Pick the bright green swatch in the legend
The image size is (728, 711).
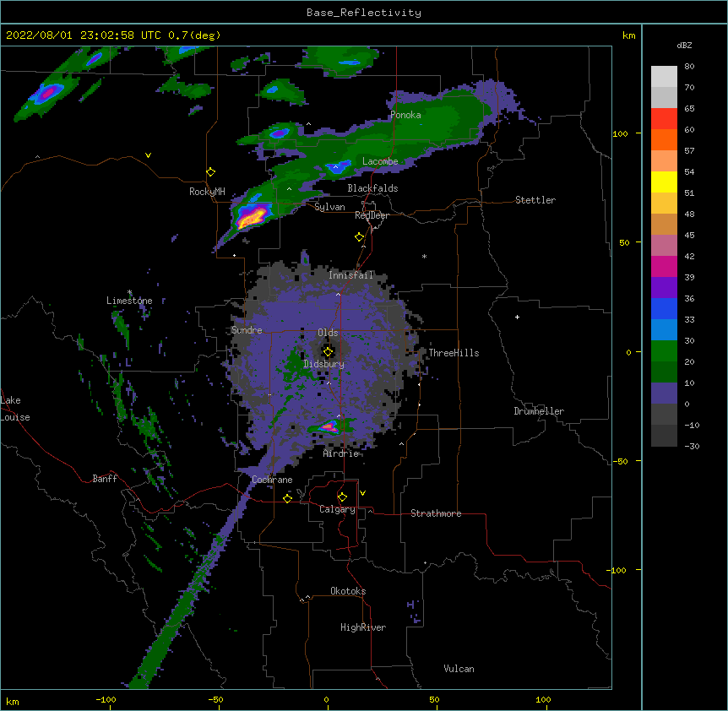(664, 351)
